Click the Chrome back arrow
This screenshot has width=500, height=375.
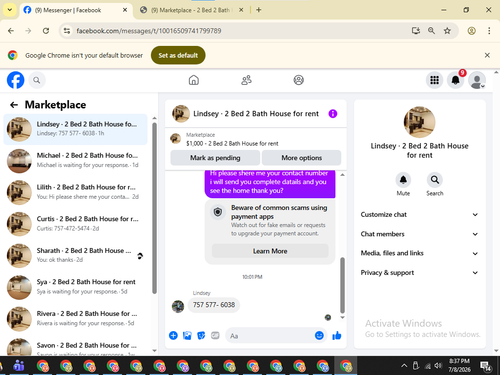click(x=11, y=31)
